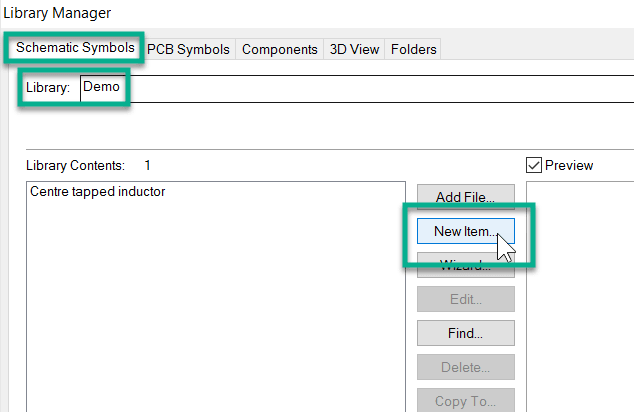The height and width of the screenshot is (412, 634).
Task: Open the PCB Symbols tab
Action: coord(188,49)
